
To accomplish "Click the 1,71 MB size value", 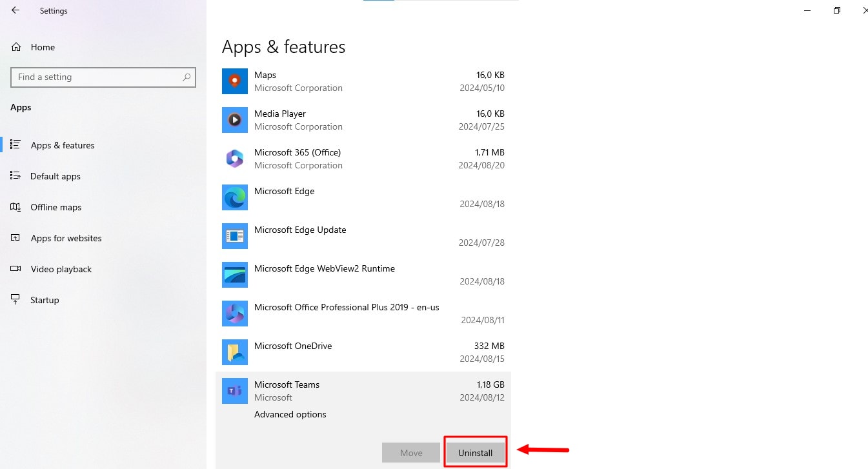I will 490,152.
